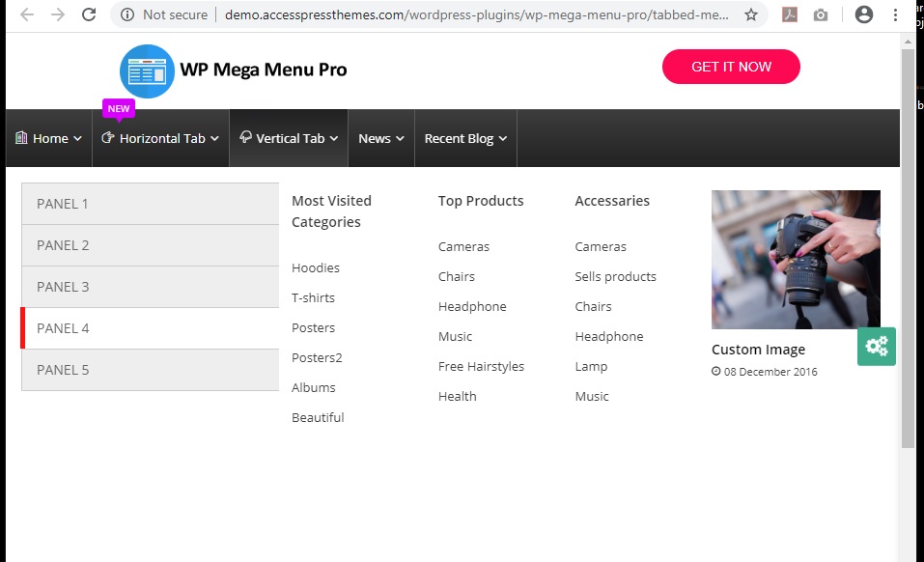
Task: Select the PANEL 3 tab
Action: 151,287
